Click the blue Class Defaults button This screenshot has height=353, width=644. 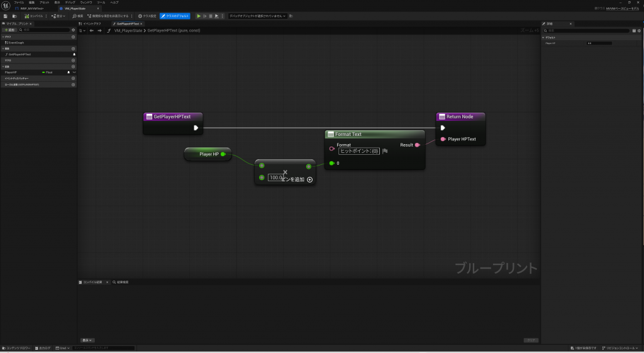click(175, 16)
